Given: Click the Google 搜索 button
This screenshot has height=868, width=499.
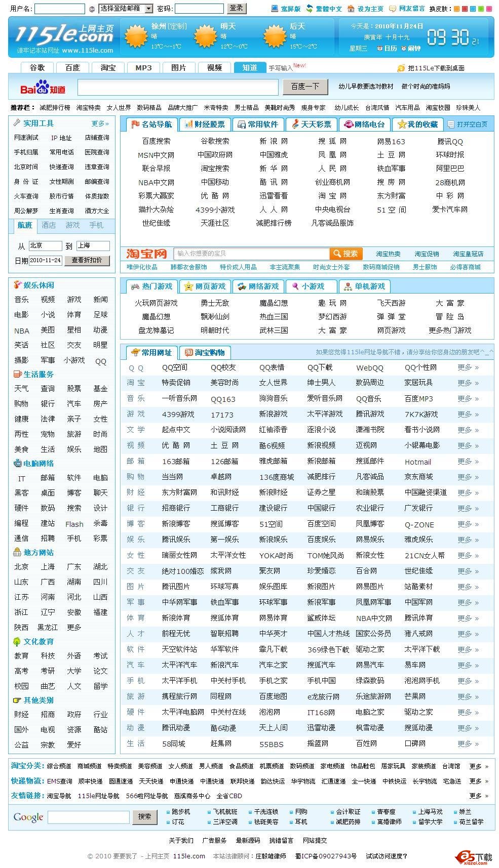Looking at the screenshot, I should 144,816.
